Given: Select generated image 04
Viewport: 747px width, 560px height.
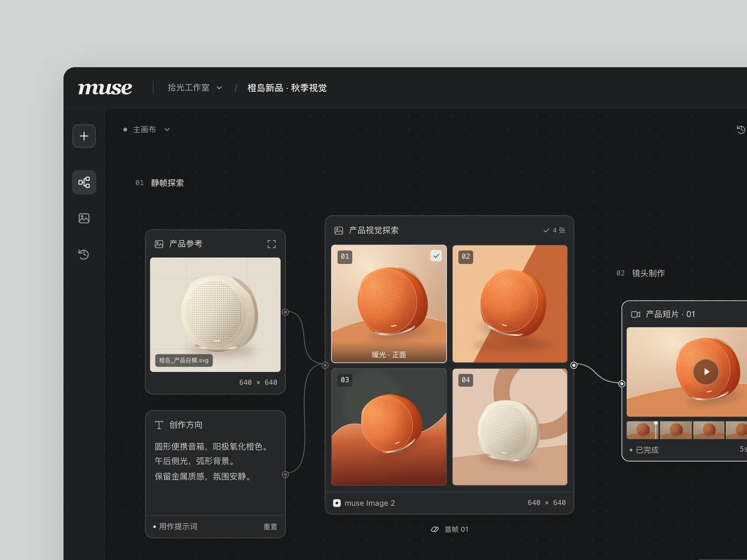Looking at the screenshot, I should pos(510,427).
